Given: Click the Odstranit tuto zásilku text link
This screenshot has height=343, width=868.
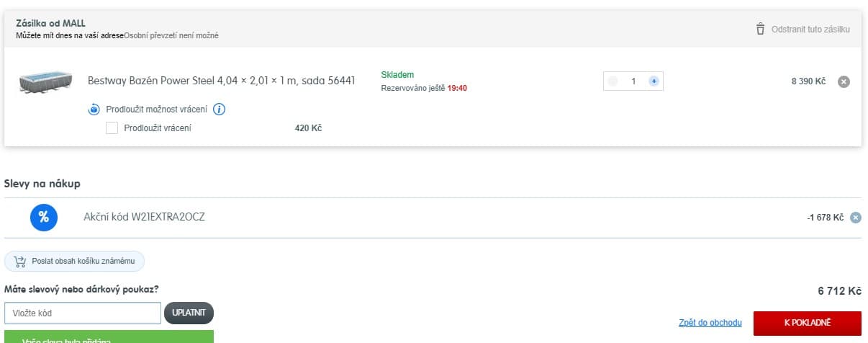Looking at the screenshot, I should [810, 30].
